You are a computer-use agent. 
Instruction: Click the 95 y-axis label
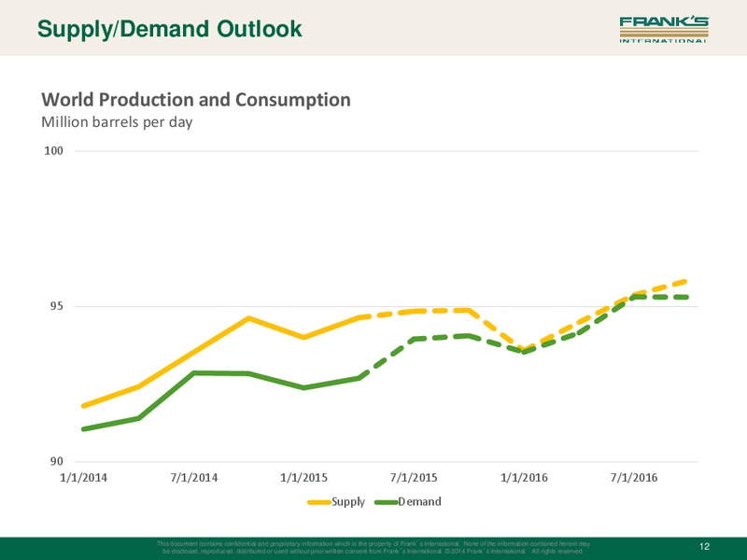point(56,306)
